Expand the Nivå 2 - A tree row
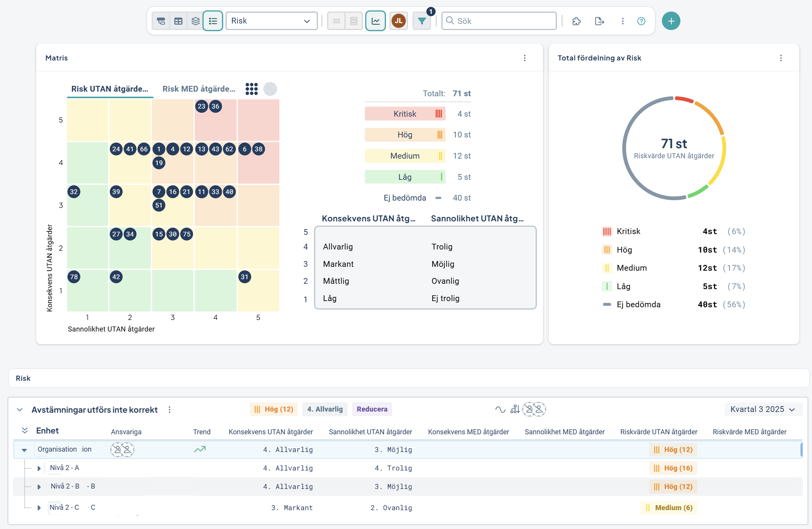 point(39,468)
